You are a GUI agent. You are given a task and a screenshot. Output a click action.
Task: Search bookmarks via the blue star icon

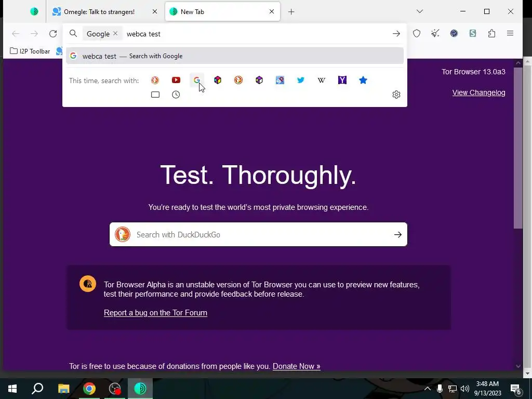tap(363, 80)
